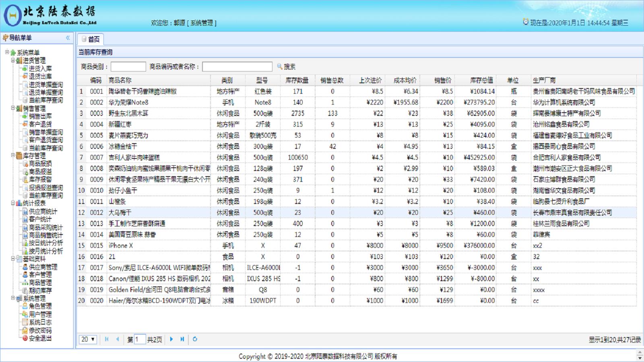Select the iPhone X row
The width and height of the screenshot is (644, 362).
pyautogui.click(x=357, y=245)
